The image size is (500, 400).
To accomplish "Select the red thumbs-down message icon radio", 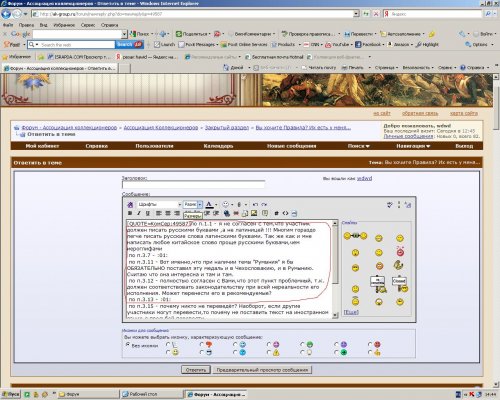I will pos(202,344).
